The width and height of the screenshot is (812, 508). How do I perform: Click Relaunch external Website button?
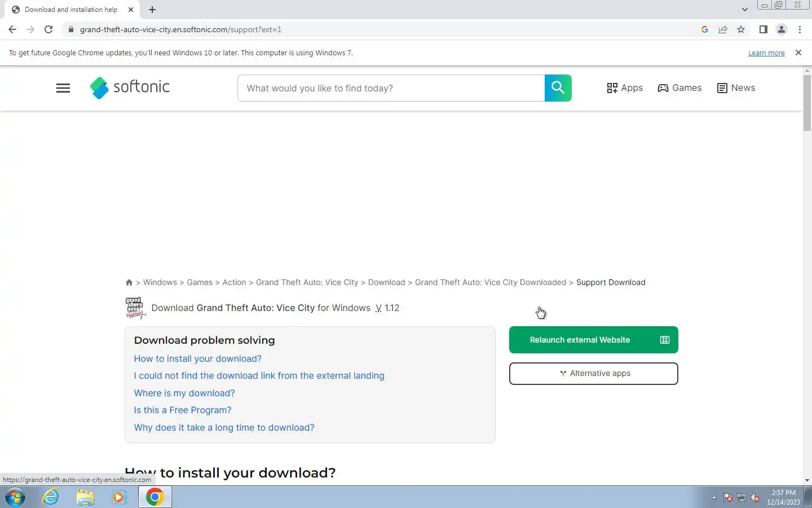point(593,340)
